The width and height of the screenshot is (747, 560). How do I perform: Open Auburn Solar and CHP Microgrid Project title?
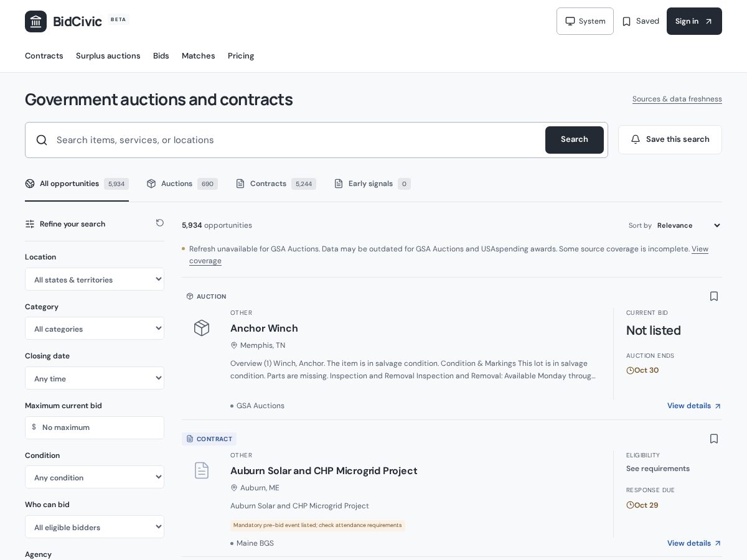(324, 470)
